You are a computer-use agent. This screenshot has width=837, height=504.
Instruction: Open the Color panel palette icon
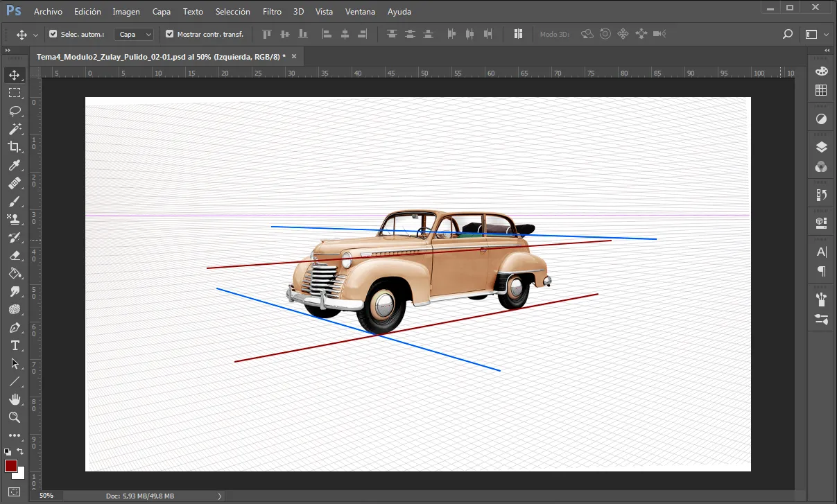pyautogui.click(x=821, y=71)
